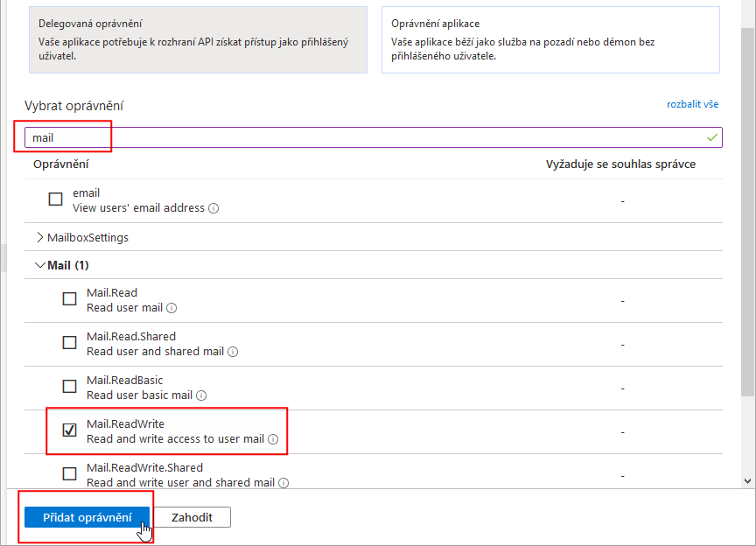Click the Zahodit button
This screenshot has height=546, width=756.
click(x=192, y=517)
